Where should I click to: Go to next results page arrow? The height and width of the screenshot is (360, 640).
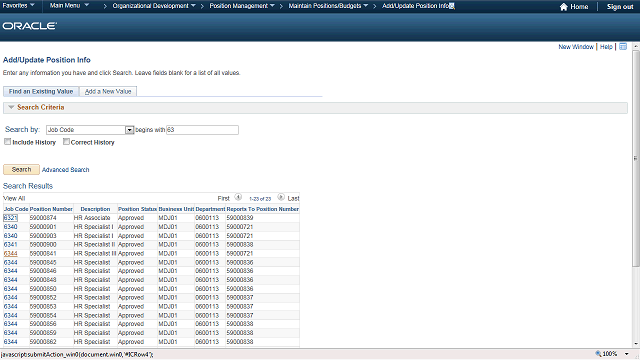coord(281,198)
